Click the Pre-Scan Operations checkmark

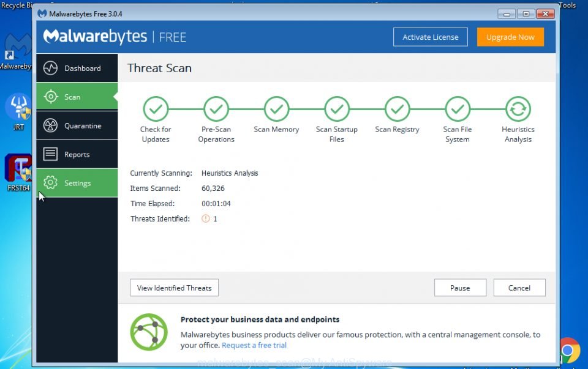(216, 108)
